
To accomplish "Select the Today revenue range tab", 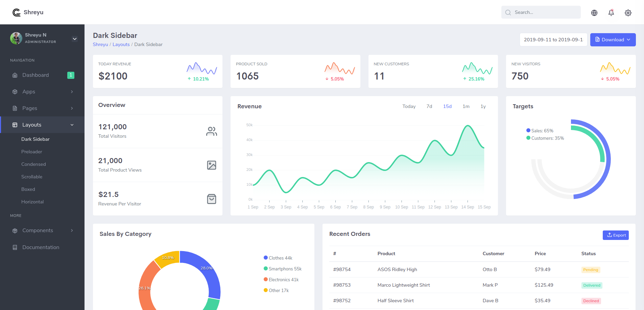I will point(409,106).
